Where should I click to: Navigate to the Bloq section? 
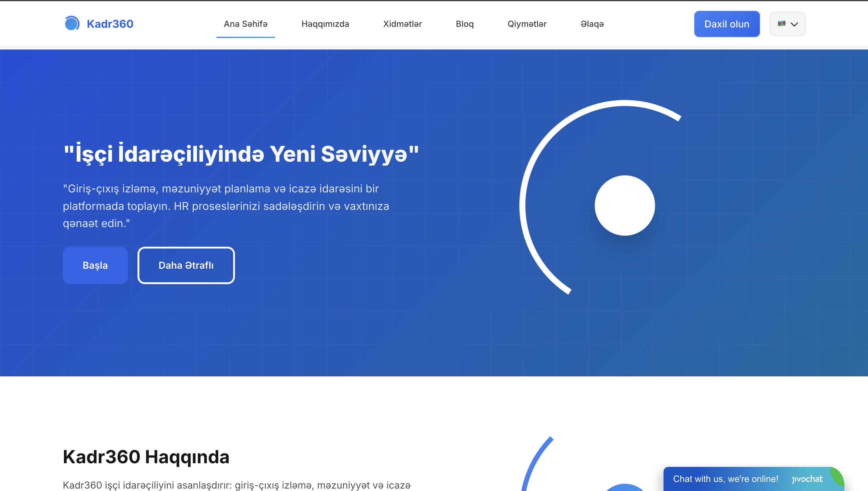(465, 24)
